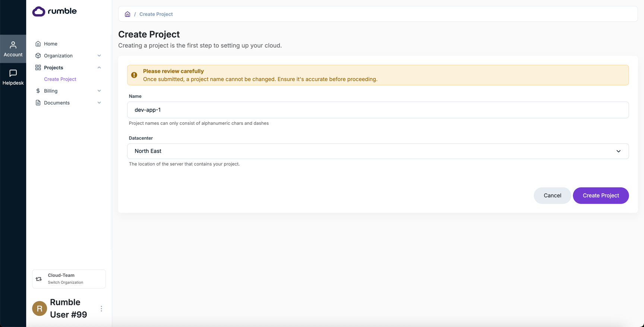Click the Create Project breadcrumb link
The width and height of the screenshot is (644, 327).
156,14
